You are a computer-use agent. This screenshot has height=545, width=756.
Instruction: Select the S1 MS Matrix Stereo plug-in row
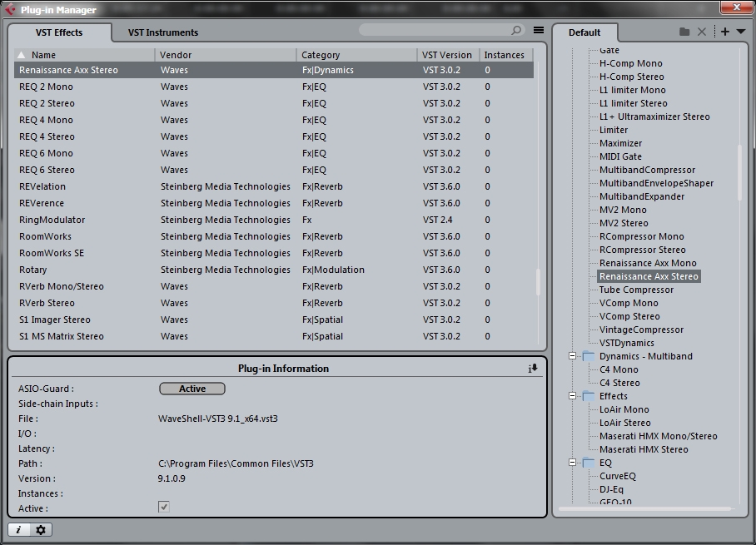coord(274,336)
